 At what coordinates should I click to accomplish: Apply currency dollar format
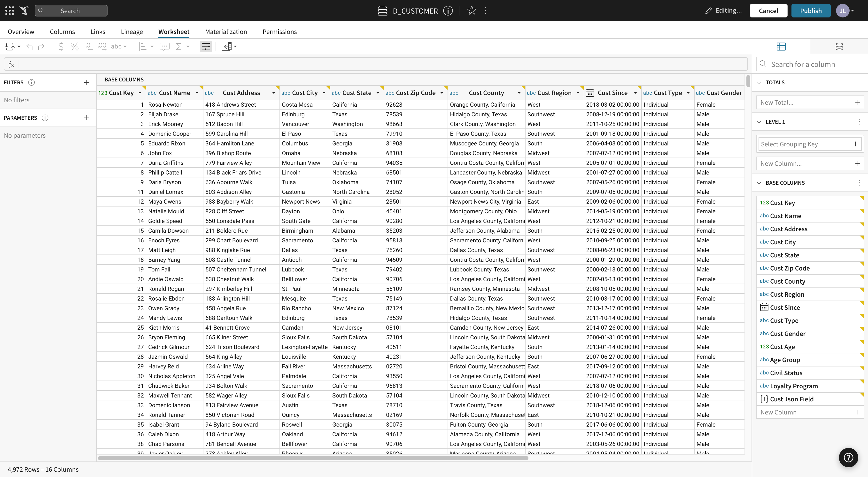61,47
